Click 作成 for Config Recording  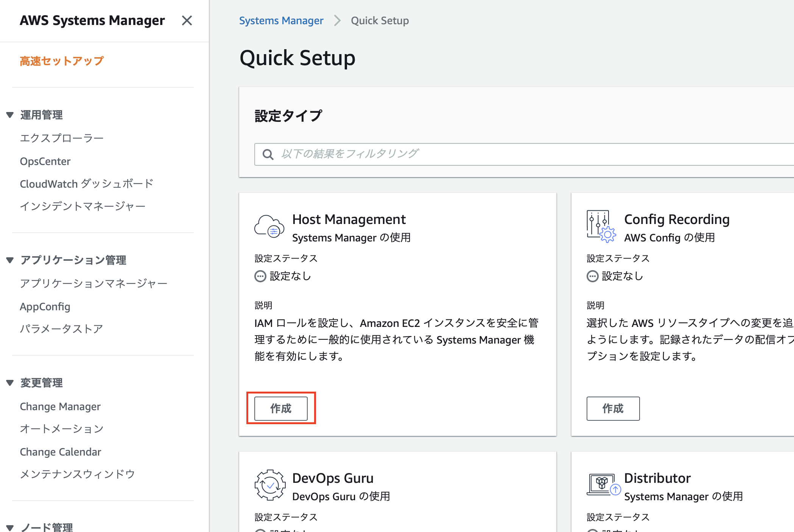(x=612, y=408)
